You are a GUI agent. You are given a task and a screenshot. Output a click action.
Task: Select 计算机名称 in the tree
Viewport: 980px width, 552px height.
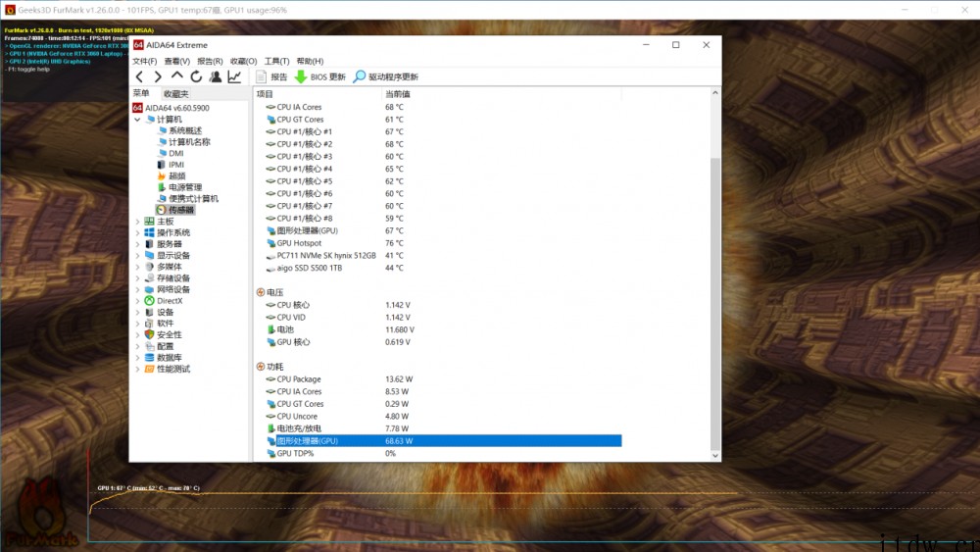[x=184, y=142]
